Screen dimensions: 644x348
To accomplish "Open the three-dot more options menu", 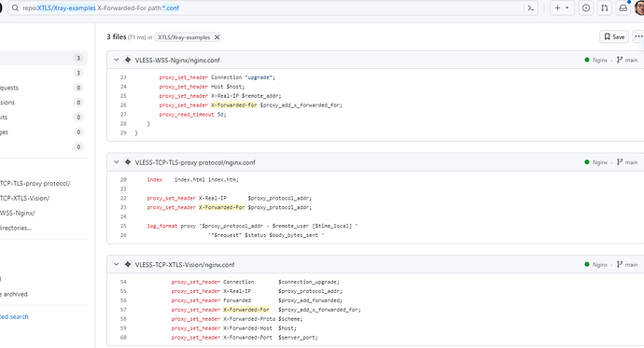I will (638, 37).
